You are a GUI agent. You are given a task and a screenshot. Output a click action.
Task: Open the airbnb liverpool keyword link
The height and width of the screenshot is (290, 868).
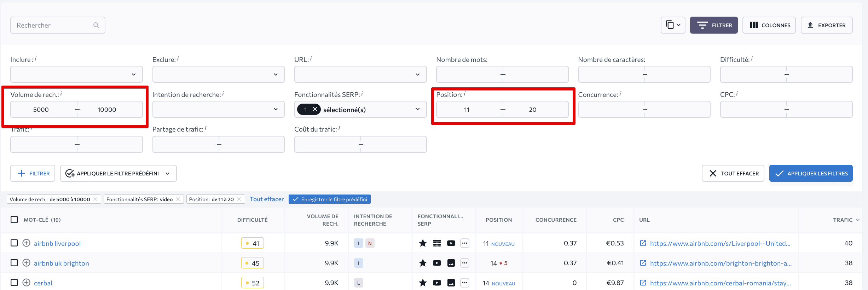[57, 243]
